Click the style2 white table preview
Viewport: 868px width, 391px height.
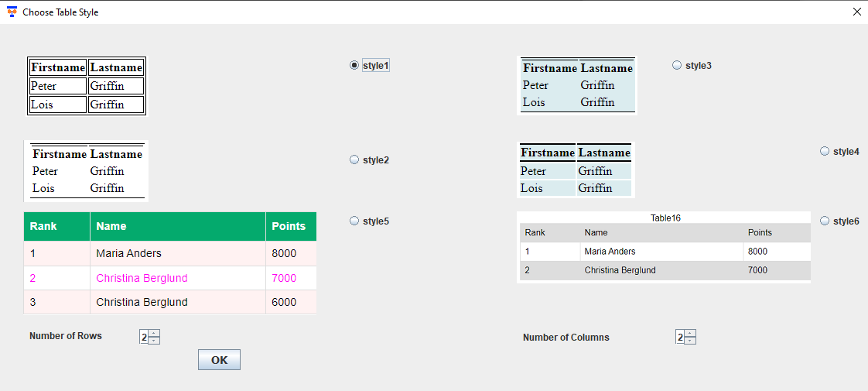click(x=87, y=171)
